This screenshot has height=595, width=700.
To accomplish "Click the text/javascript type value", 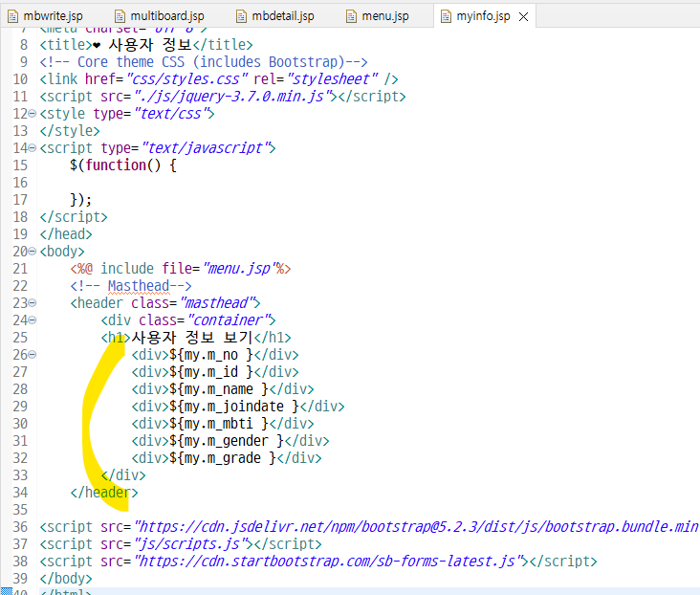I will click(x=206, y=148).
